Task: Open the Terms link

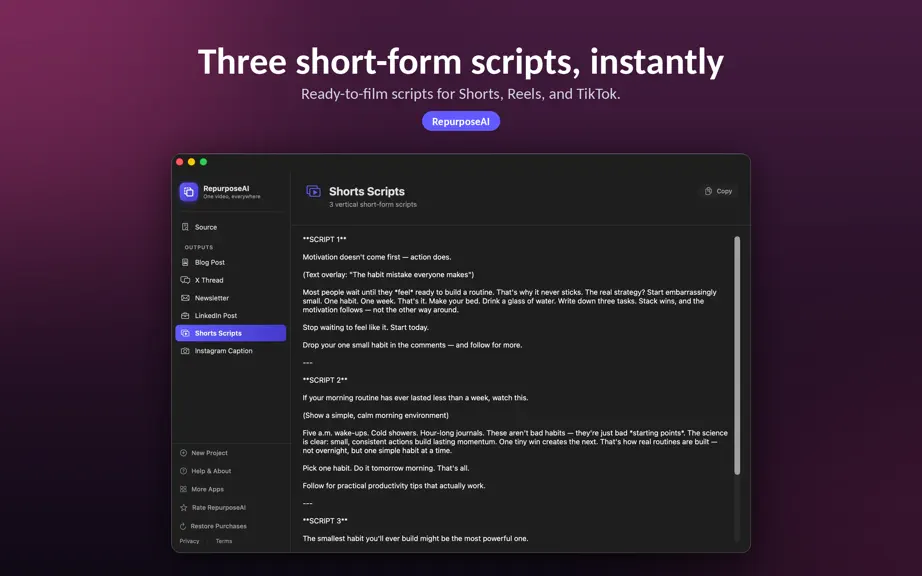Action: [x=224, y=541]
